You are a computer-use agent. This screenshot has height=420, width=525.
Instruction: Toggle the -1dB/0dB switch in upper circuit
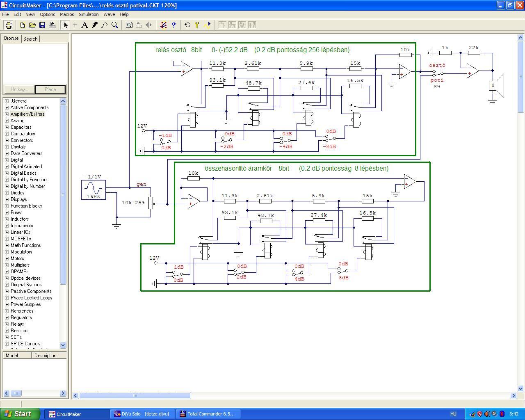pos(166,142)
